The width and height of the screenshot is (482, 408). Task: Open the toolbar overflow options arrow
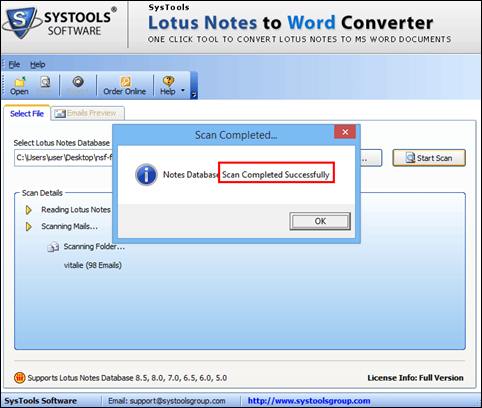coord(194,96)
